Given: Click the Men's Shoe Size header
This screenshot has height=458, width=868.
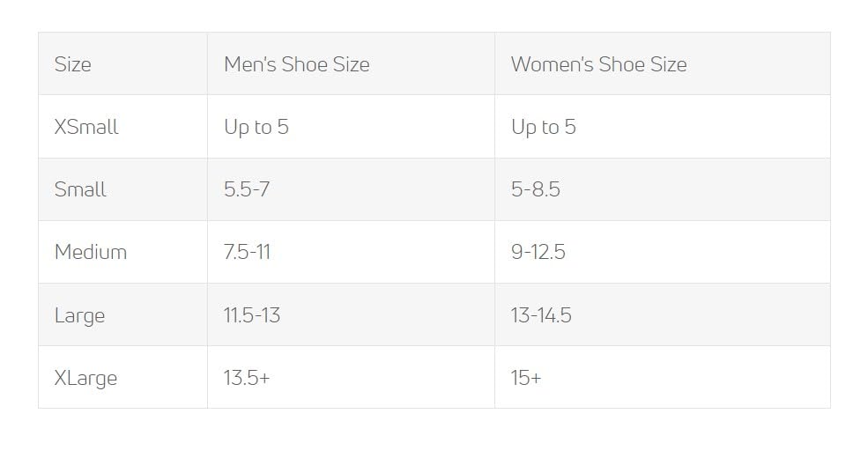Looking at the screenshot, I should tap(297, 64).
